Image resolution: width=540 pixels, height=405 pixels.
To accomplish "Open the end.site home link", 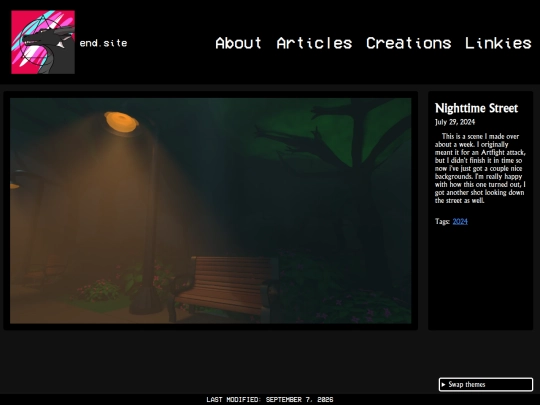I will coord(103,43).
